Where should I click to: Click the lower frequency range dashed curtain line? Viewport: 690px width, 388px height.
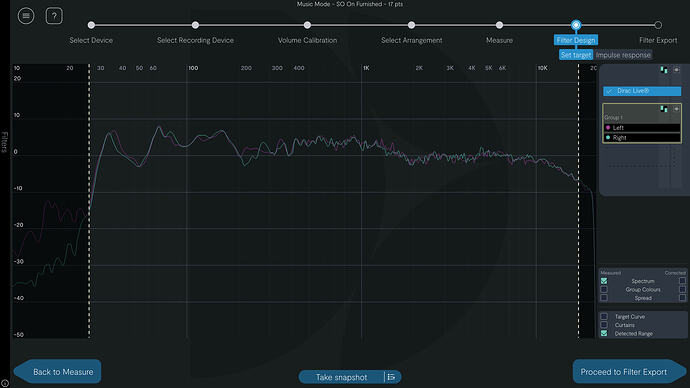(89, 201)
